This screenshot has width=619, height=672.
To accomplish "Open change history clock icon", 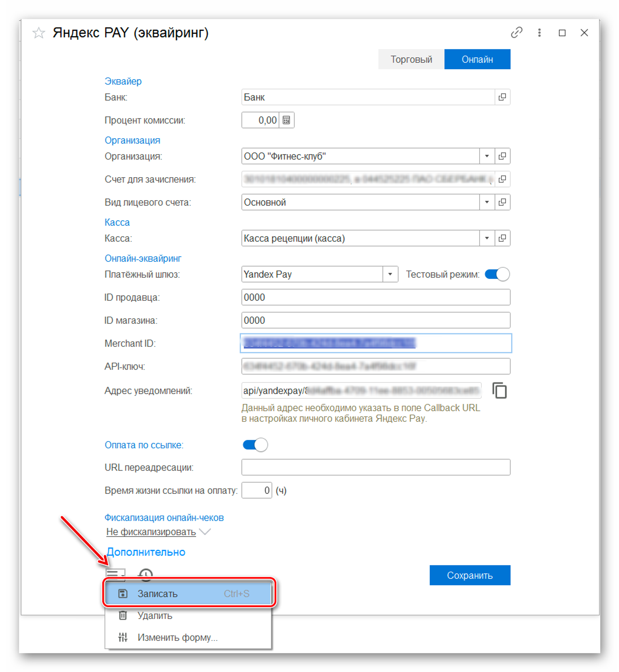I will [x=146, y=574].
